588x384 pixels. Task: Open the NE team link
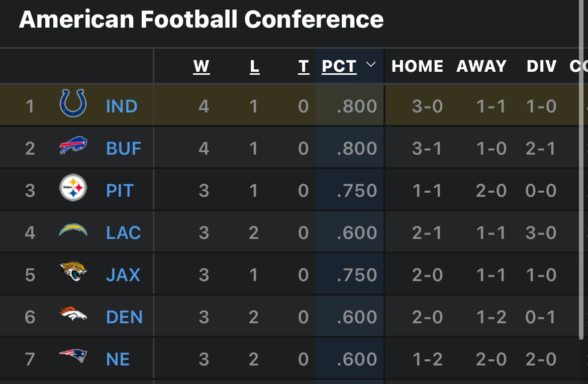(118, 359)
